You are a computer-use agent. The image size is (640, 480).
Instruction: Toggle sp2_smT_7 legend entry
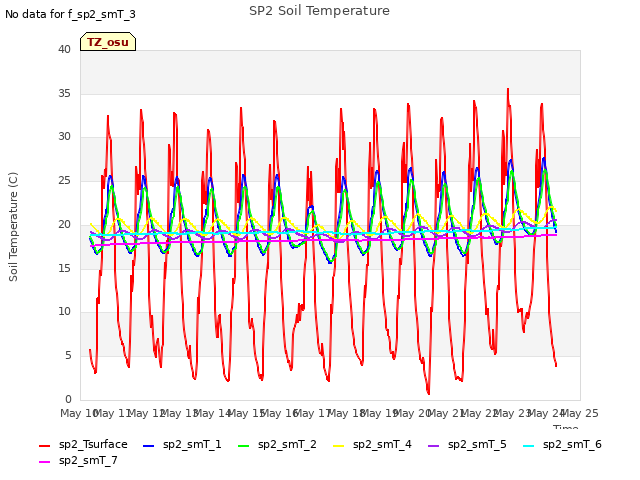(78, 460)
